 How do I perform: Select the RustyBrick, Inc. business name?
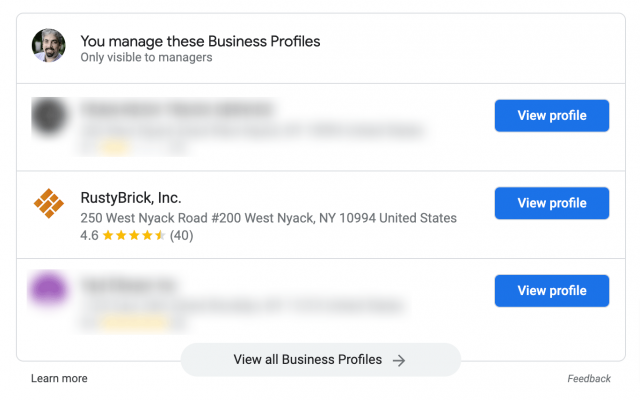pos(131,198)
